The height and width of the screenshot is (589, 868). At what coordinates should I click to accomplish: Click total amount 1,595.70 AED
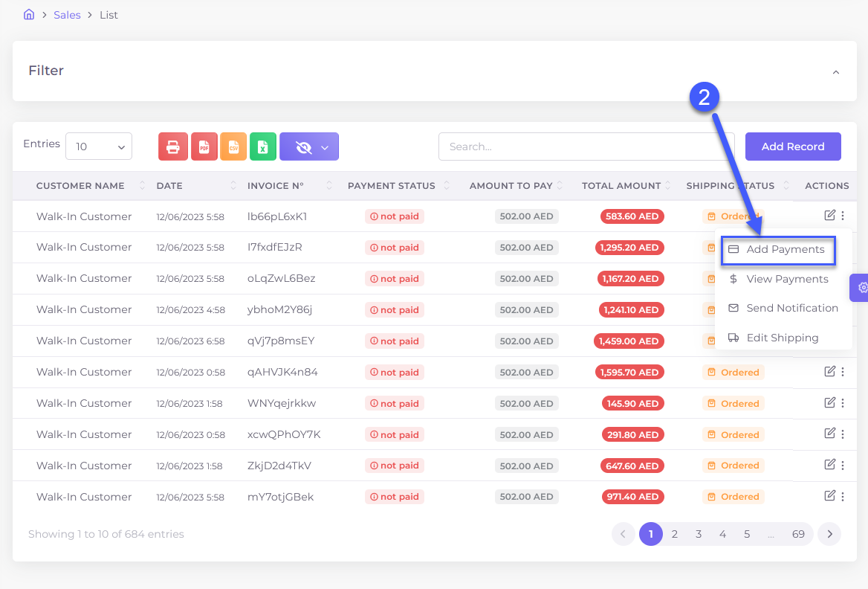(x=629, y=373)
